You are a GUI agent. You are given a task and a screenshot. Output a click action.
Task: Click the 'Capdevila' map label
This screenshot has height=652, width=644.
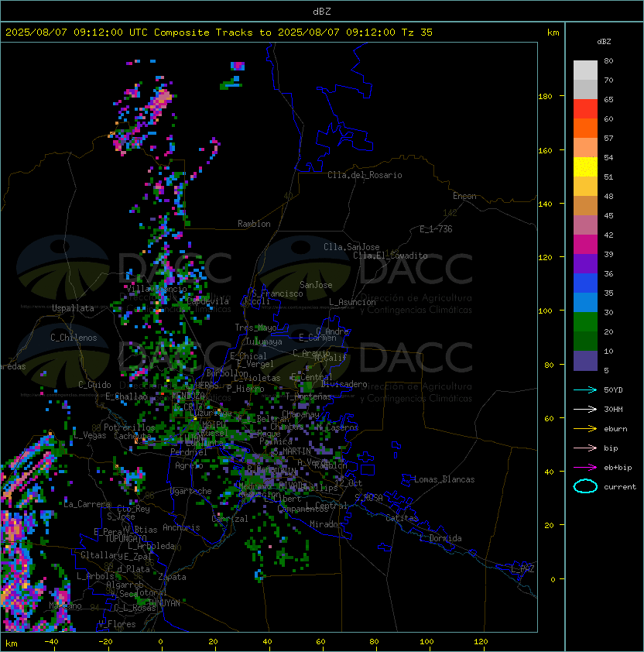pyautogui.click(x=207, y=301)
